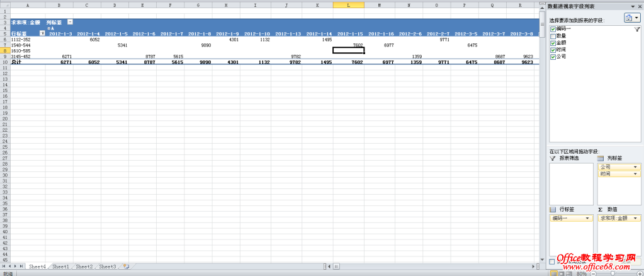Adjust the zoom slider handle
Screen dimensions: 644x276
pos(613,273)
